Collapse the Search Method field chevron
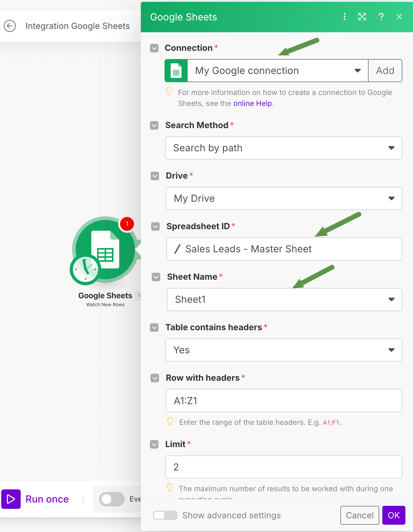The width and height of the screenshot is (413, 532). (154, 125)
